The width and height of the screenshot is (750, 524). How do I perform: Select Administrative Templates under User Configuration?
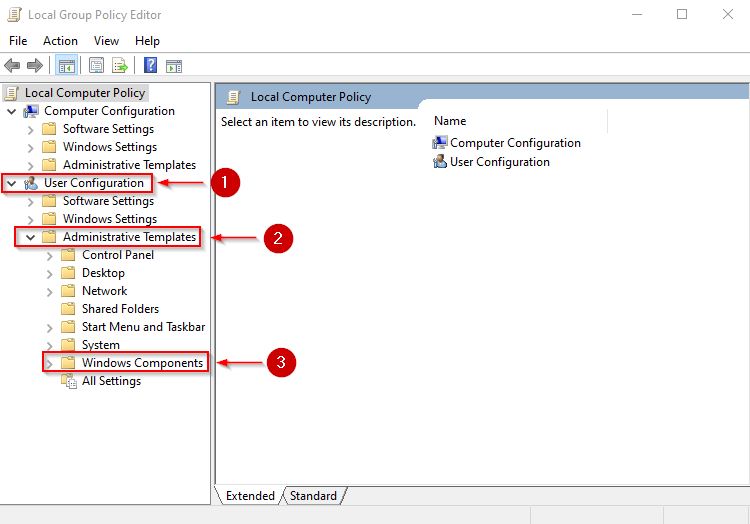[x=129, y=237]
